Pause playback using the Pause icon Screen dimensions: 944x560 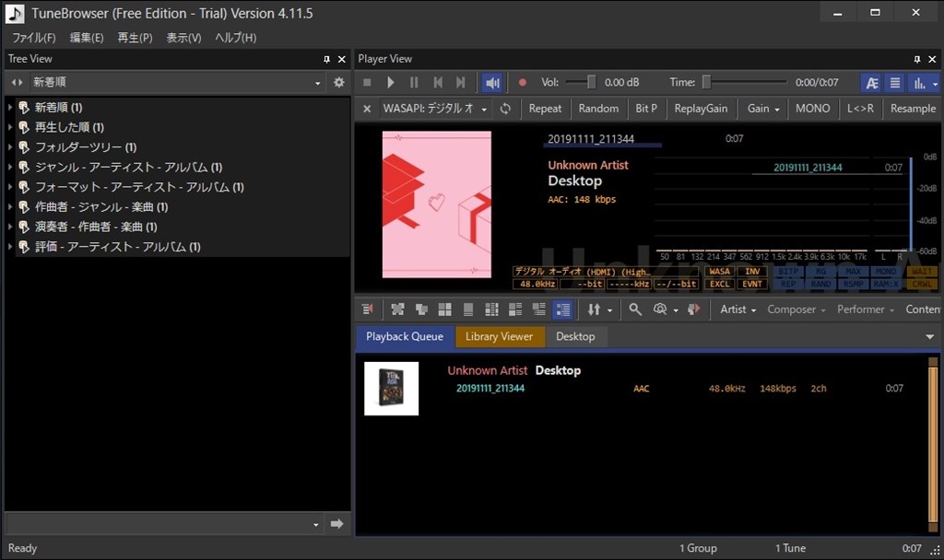(414, 82)
